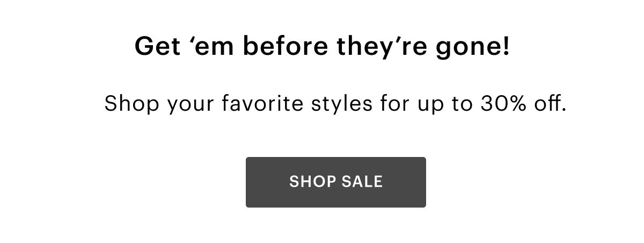
Task: Click the word "SHOP" on the dark button
Action: pyautogui.click(x=312, y=182)
